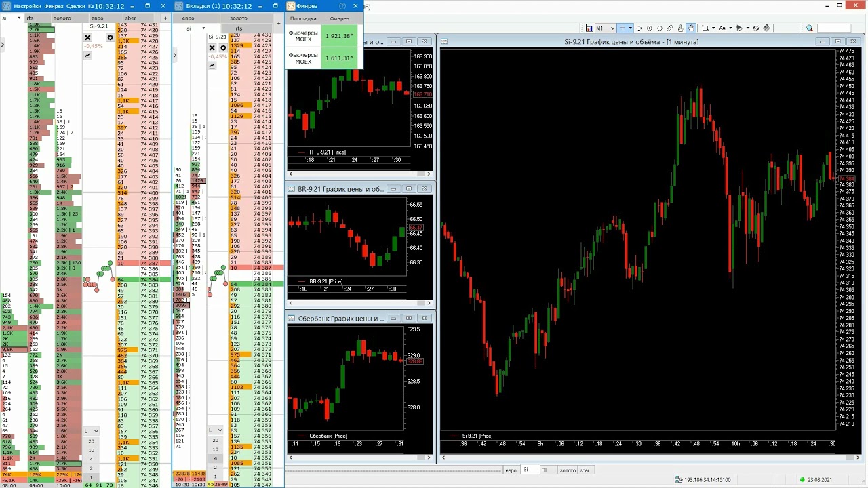The image size is (868, 488).
Task: Click the zoom in (plus) chart tool
Action: 649,28
